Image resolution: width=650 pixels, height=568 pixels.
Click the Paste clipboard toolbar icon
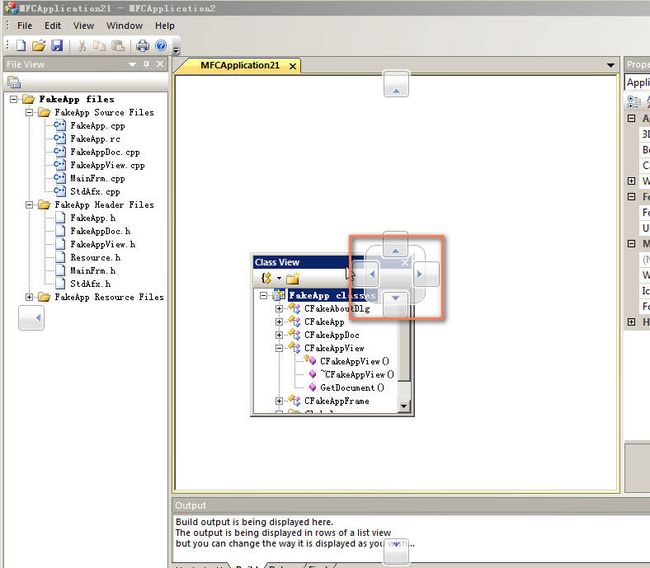(118, 45)
